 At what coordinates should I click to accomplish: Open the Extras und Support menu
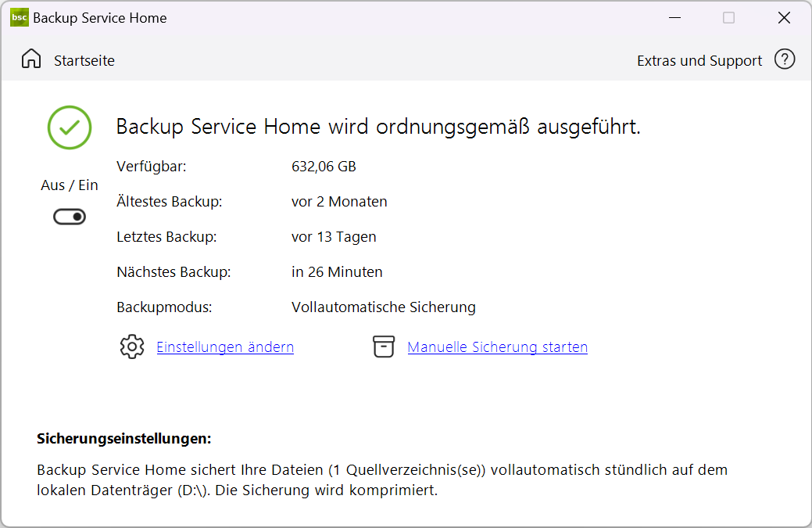click(x=699, y=60)
